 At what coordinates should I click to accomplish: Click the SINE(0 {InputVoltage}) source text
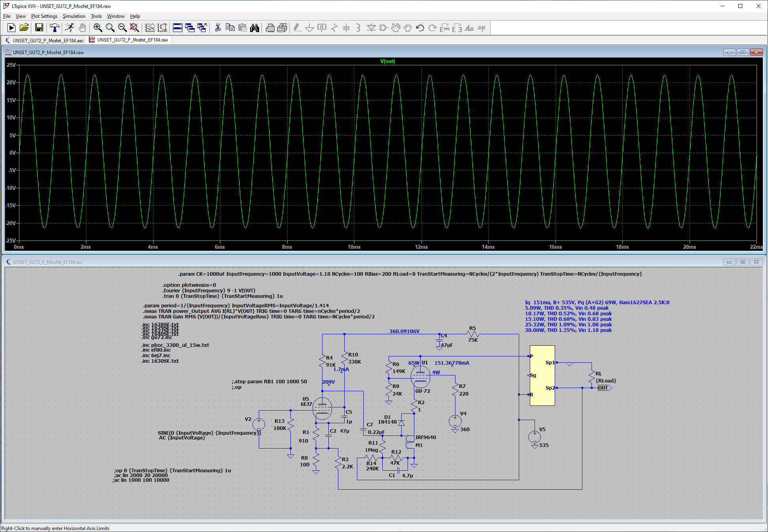pos(209,433)
